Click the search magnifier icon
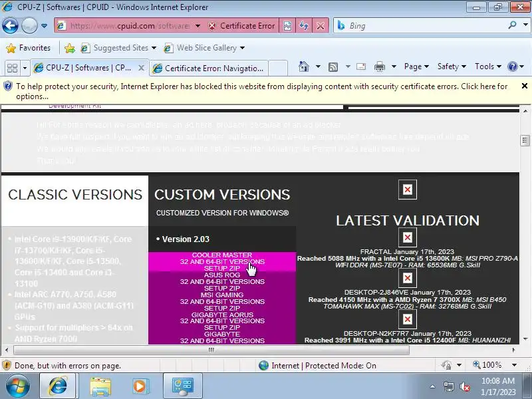The width and height of the screenshot is (532, 399). (512, 25)
